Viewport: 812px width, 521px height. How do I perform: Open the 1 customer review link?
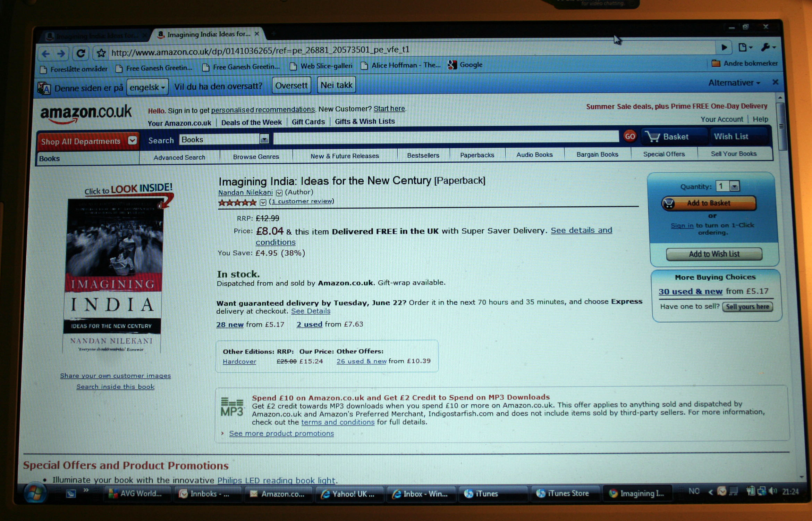click(302, 201)
